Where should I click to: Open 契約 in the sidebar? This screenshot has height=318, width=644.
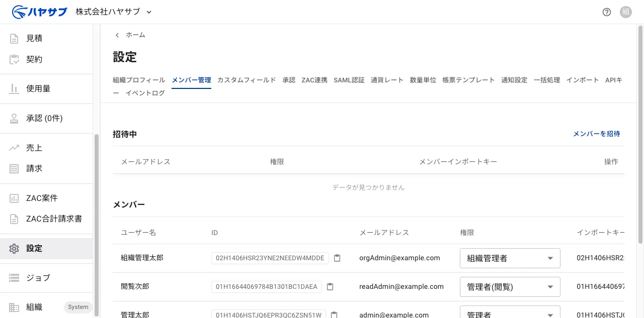[46, 59]
